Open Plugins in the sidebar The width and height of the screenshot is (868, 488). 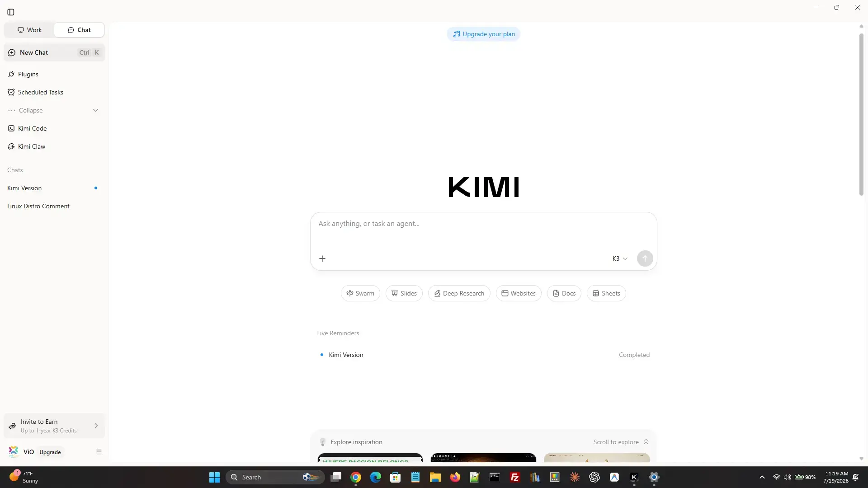pos(54,74)
